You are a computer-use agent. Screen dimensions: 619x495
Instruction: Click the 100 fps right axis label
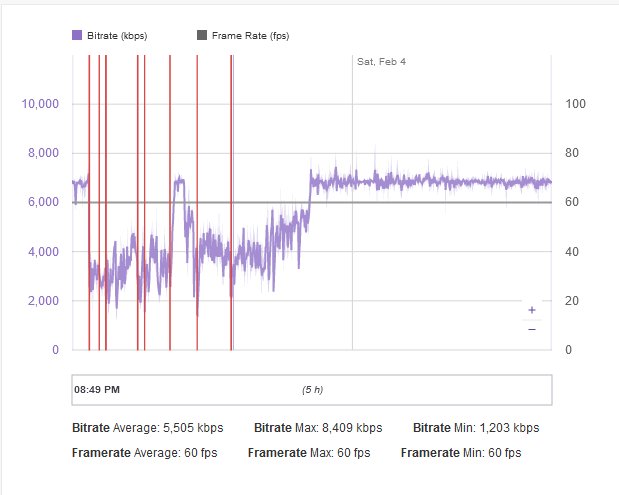tap(575, 104)
